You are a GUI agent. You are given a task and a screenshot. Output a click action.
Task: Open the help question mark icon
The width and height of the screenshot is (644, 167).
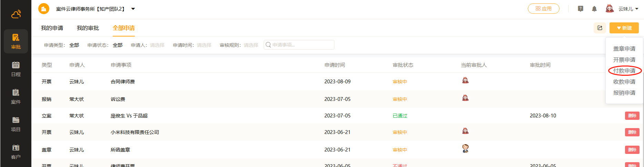pos(581,9)
